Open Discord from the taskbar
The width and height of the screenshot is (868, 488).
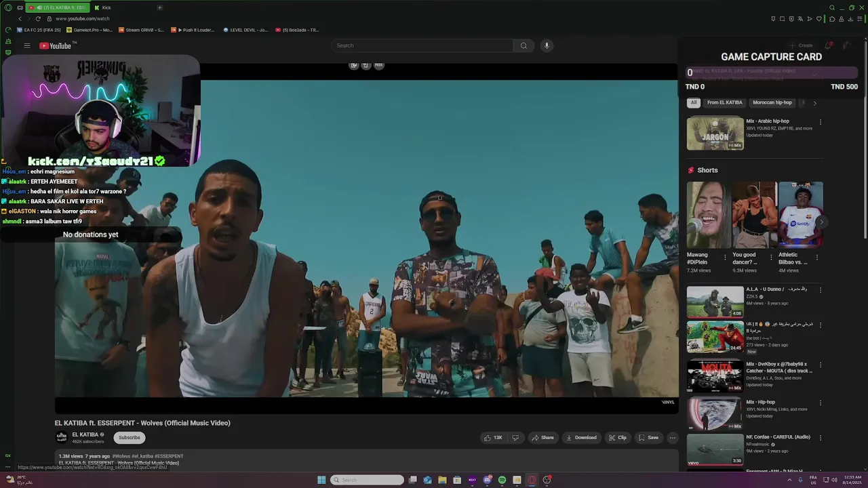coord(487,480)
